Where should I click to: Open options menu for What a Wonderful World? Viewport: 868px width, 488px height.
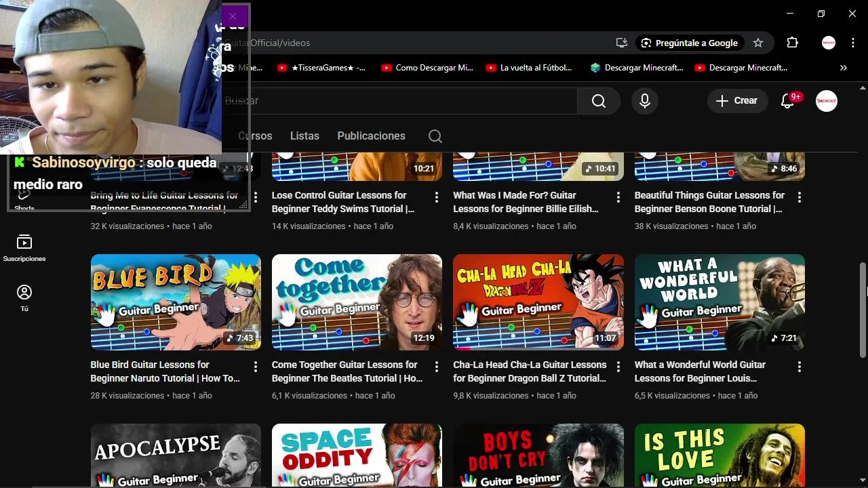pos(800,367)
